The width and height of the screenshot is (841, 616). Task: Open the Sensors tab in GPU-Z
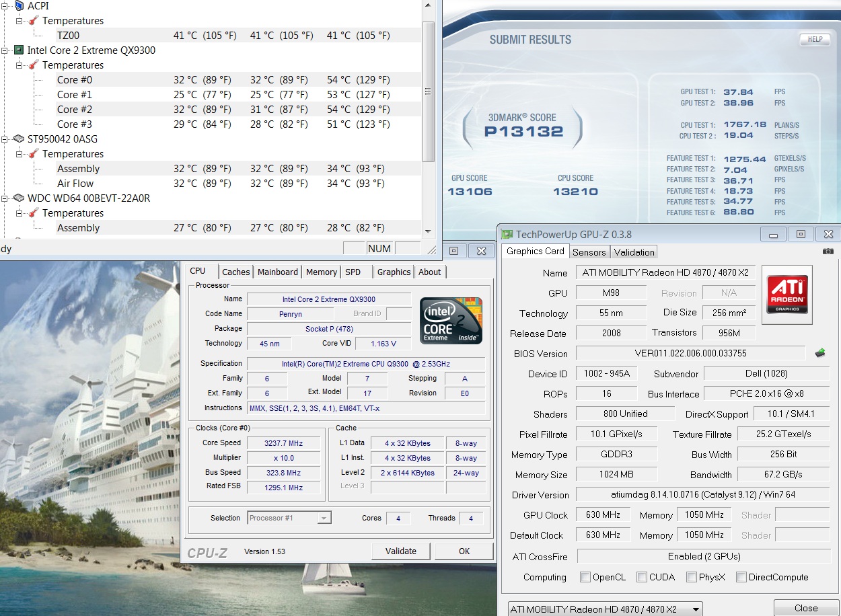589,252
